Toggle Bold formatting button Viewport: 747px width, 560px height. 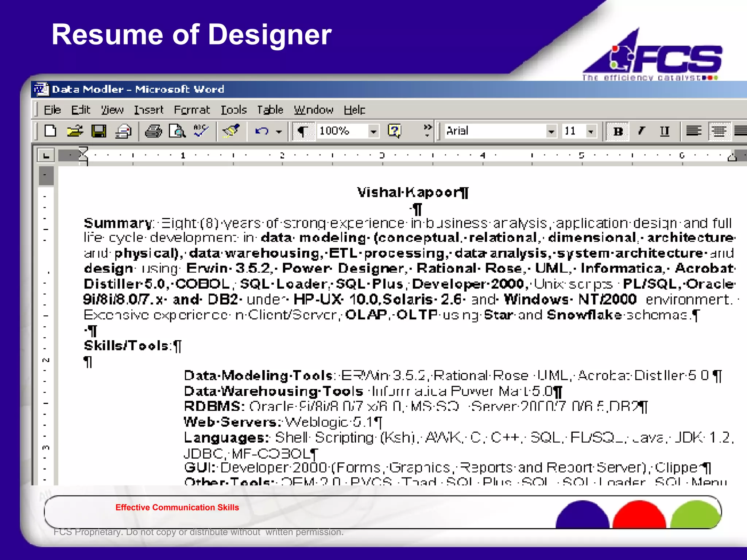tap(618, 131)
